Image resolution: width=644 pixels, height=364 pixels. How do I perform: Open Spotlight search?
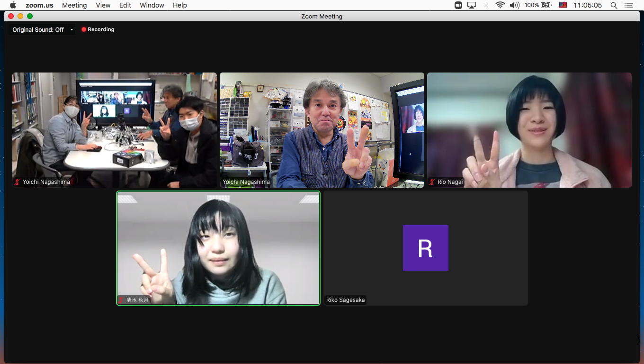point(614,5)
